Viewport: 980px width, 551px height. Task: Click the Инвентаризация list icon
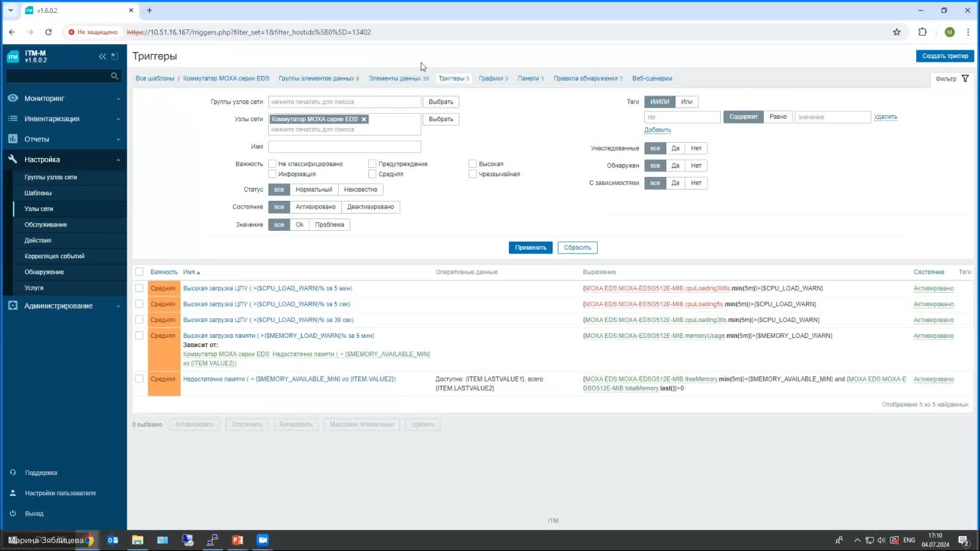click(x=13, y=119)
